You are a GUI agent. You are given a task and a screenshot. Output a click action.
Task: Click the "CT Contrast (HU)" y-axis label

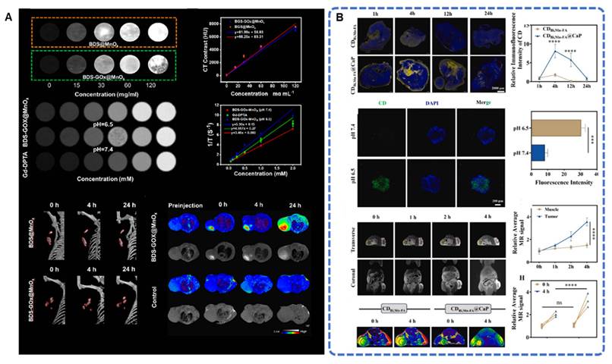tap(205, 50)
